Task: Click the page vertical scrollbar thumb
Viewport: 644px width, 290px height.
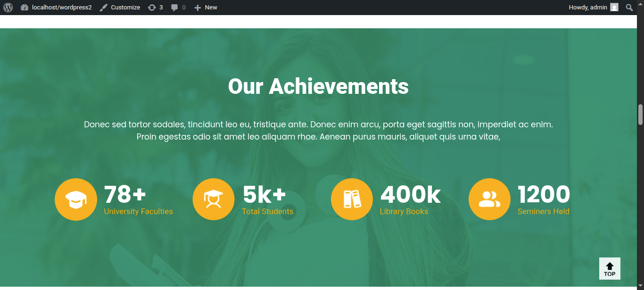Action: pyautogui.click(x=640, y=115)
